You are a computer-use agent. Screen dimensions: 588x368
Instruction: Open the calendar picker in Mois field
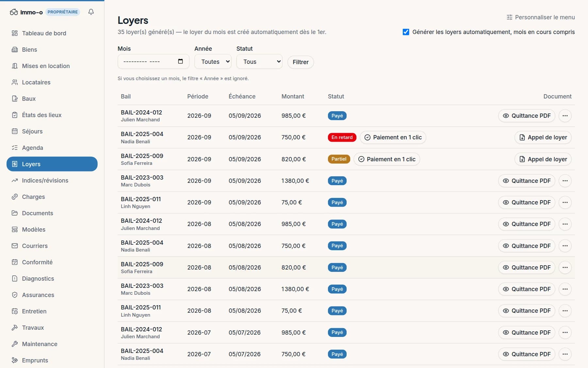[x=180, y=61]
